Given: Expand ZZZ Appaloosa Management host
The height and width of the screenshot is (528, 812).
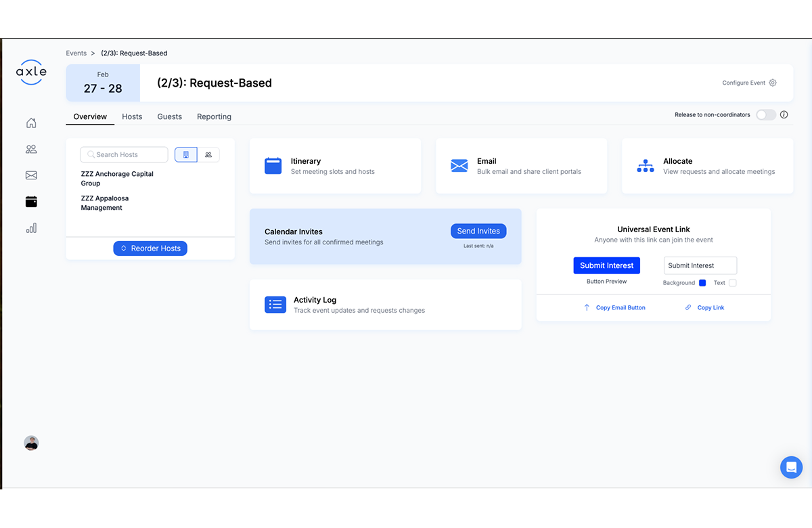Looking at the screenshot, I should (x=105, y=203).
